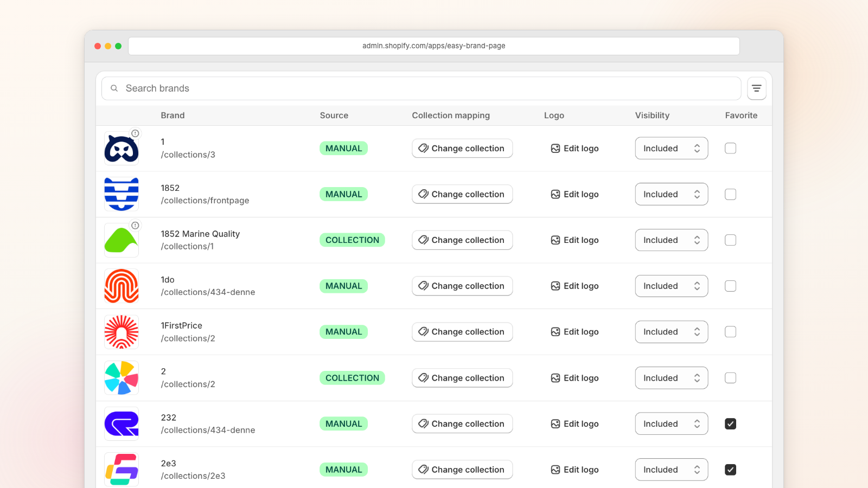Open the green hill logo for 1852 Marine Quality
Viewport: 868px width, 488px height.
click(122, 240)
